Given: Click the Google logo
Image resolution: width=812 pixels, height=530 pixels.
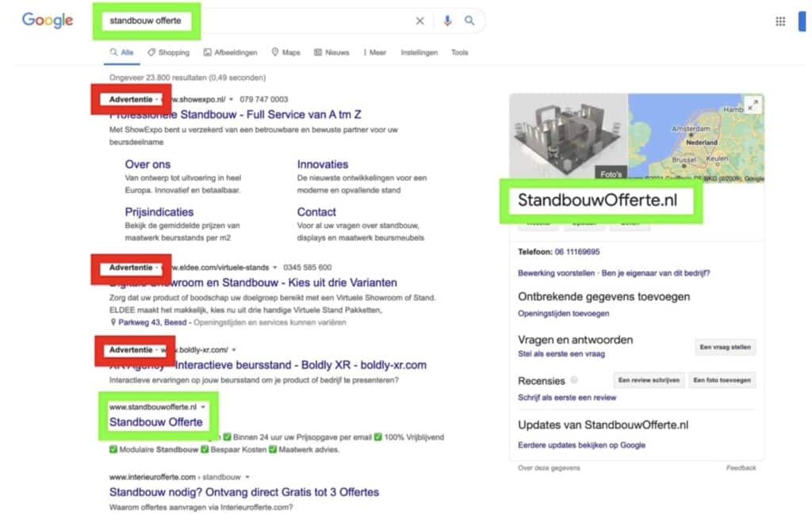Looking at the screenshot, I should tap(47, 20).
